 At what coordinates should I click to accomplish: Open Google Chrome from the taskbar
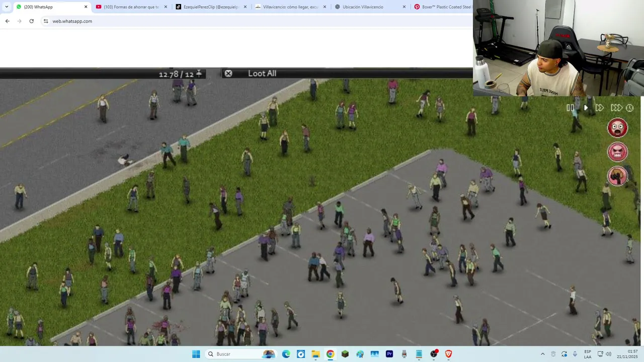330,354
